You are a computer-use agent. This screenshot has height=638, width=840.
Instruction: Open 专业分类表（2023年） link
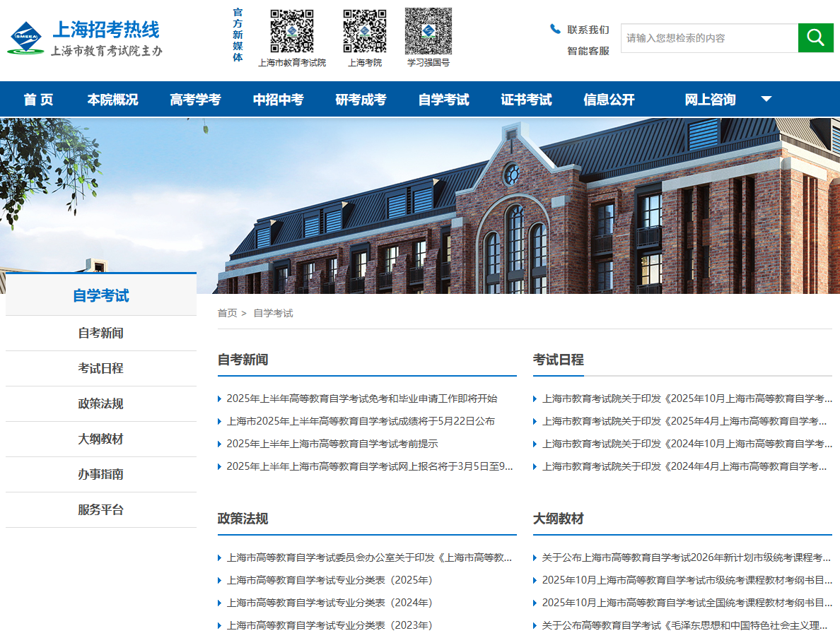pos(329,625)
